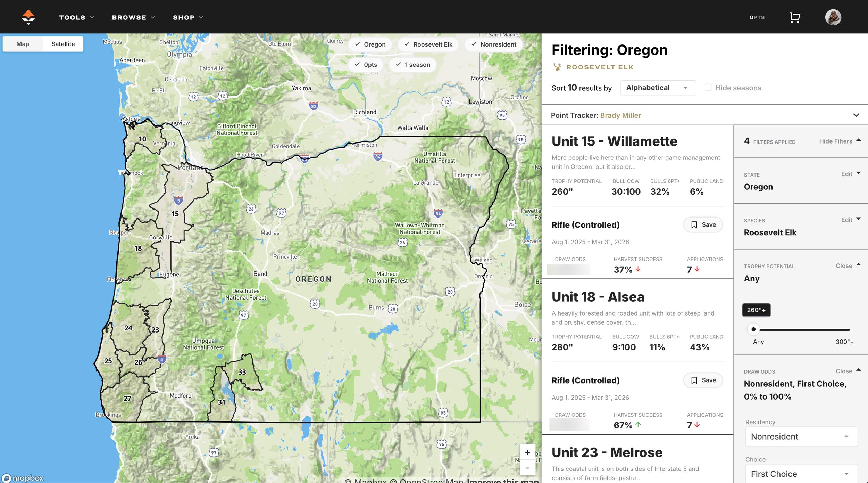
Task: Enable the Hide seasons checkbox
Action: (x=708, y=87)
